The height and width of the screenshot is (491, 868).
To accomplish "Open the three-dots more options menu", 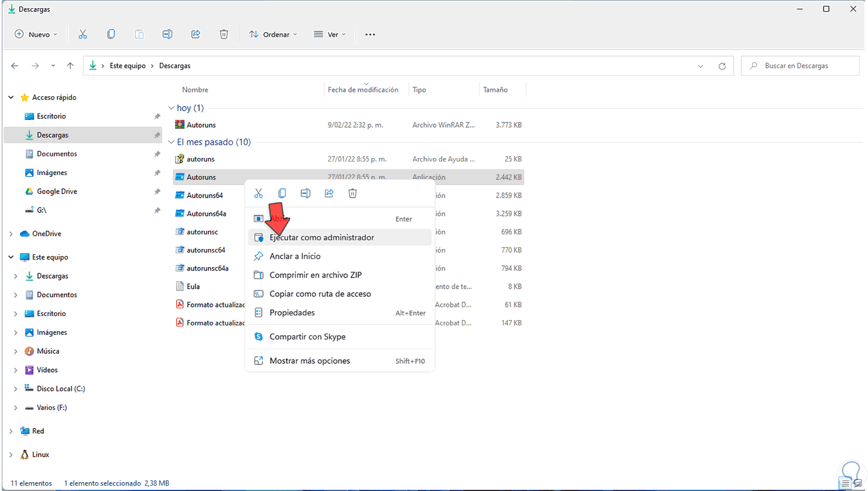I will pyautogui.click(x=370, y=34).
